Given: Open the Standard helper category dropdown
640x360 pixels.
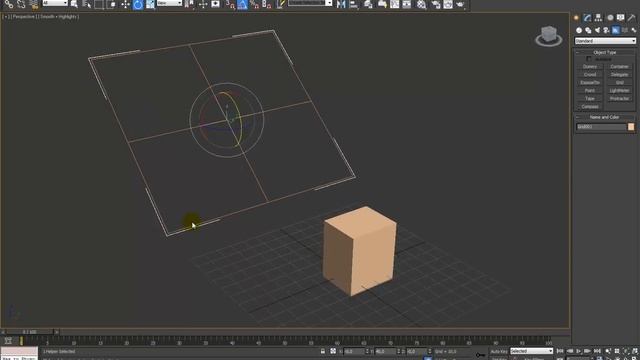Looking at the screenshot, I should (x=605, y=41).
